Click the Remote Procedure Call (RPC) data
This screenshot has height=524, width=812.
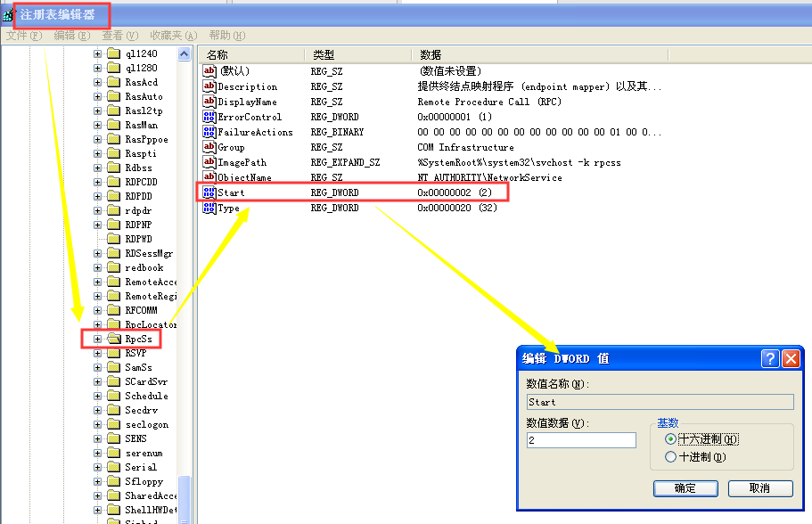click(x=489, y=102)
